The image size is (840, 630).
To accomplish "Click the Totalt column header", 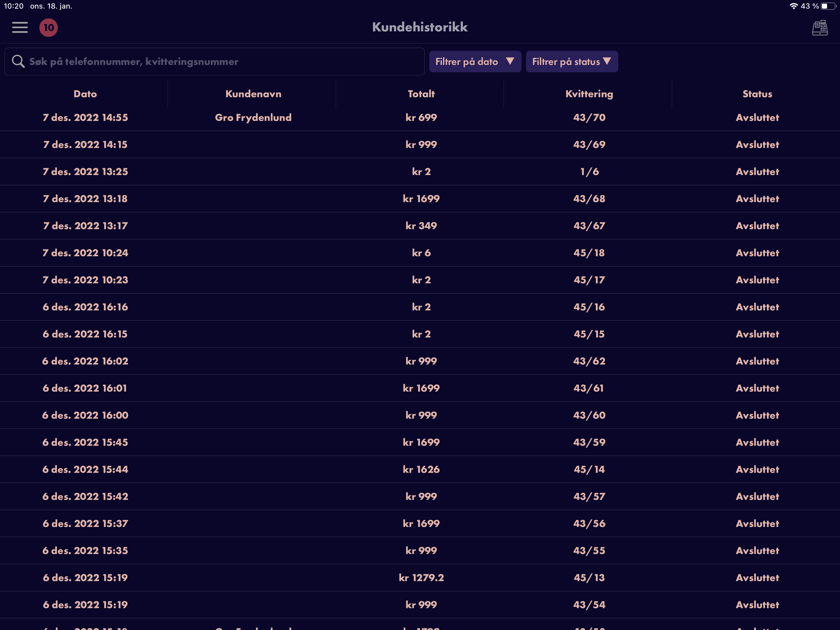I will (421, 94).
